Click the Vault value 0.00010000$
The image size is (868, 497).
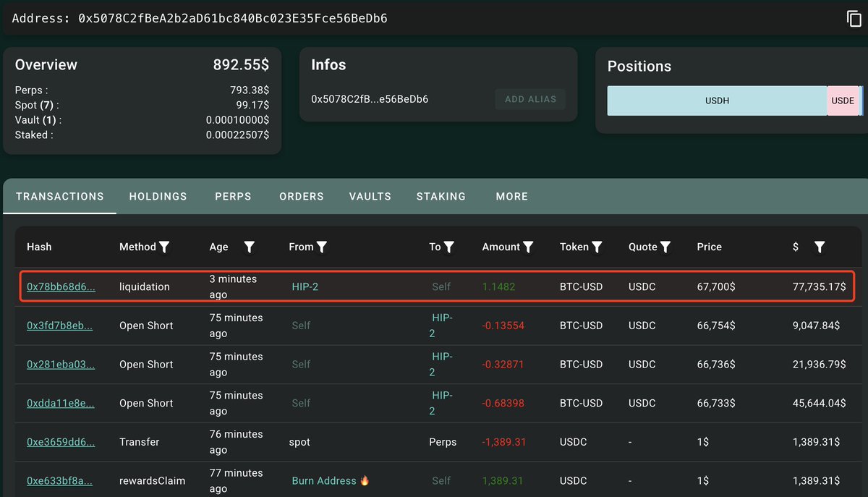point(237,120)
